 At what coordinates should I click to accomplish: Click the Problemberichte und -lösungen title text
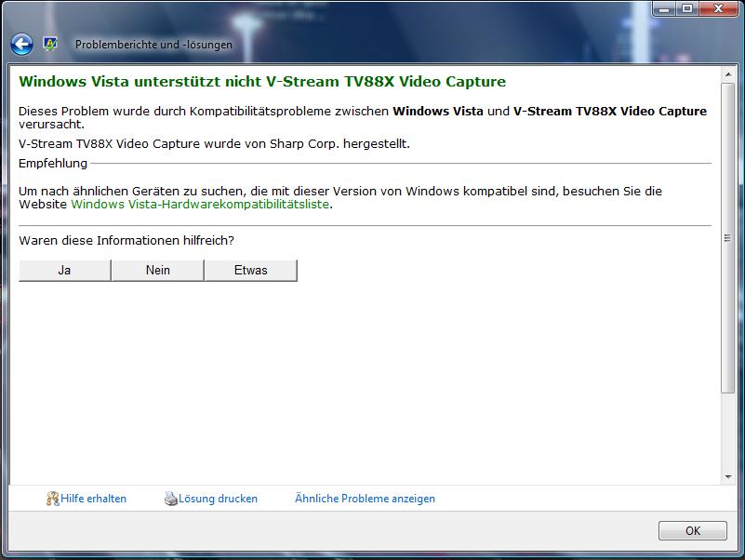tap(153, 45)
